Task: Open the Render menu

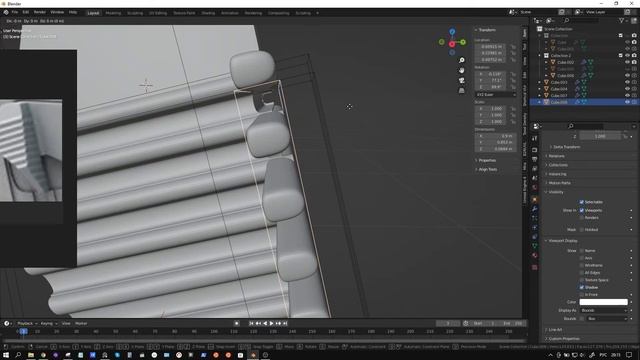Action: click(40, 12)
